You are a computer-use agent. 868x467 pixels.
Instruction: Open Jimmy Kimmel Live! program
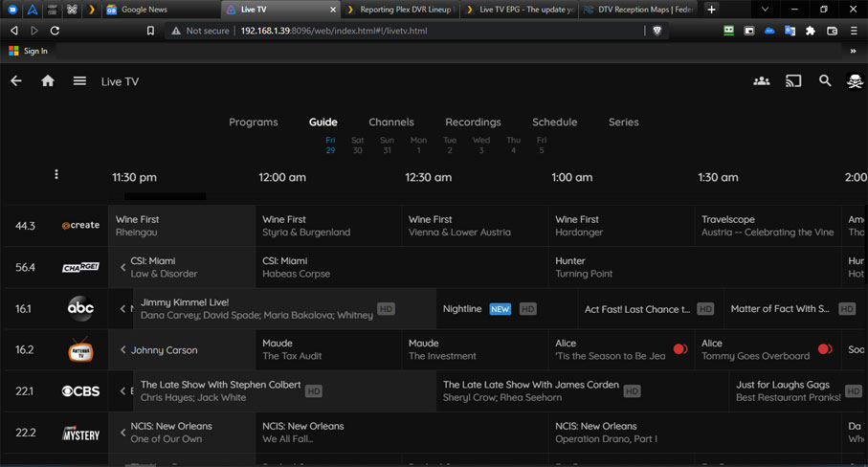pyautogui.click(x=284, y=309)
